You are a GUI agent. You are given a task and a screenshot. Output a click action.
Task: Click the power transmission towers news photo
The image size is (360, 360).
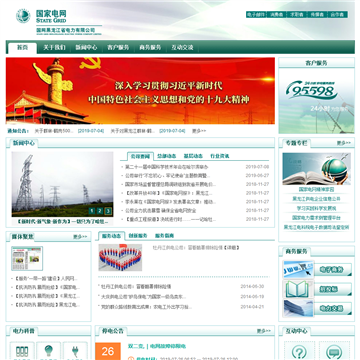62,184
